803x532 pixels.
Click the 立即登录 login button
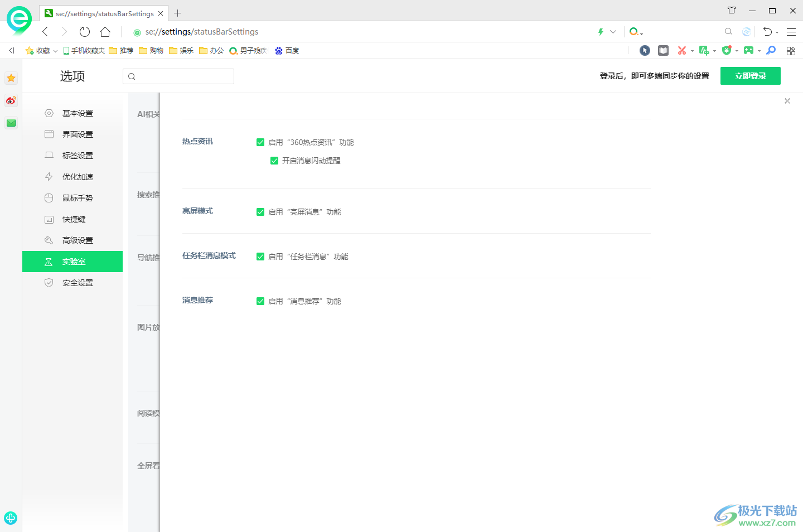751,76
